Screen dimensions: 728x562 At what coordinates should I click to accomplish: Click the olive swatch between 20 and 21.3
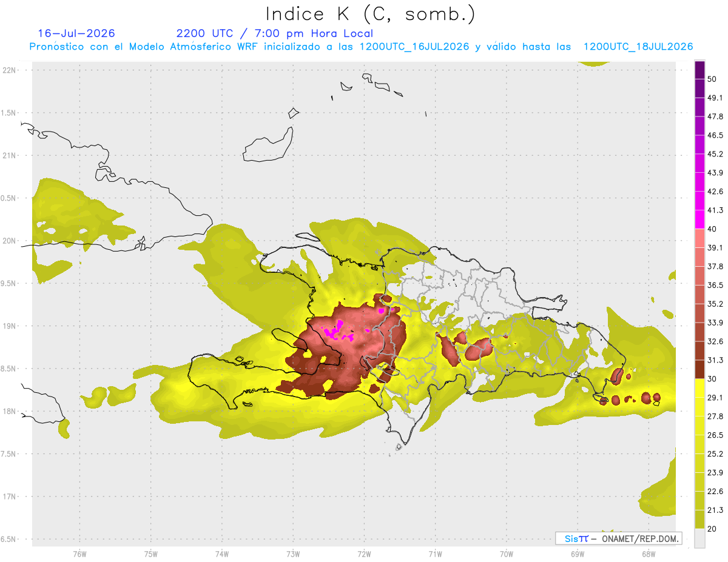[699, 520]
